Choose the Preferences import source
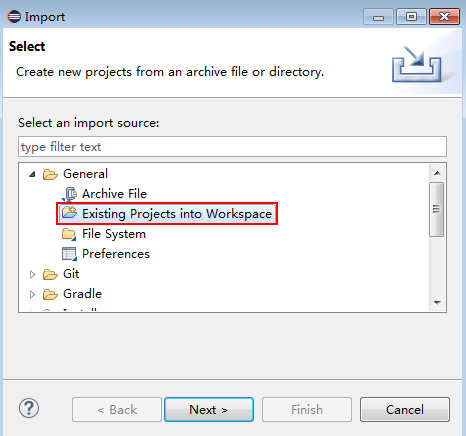This screenshot has height=436, width=466. [x=116, y=254]
